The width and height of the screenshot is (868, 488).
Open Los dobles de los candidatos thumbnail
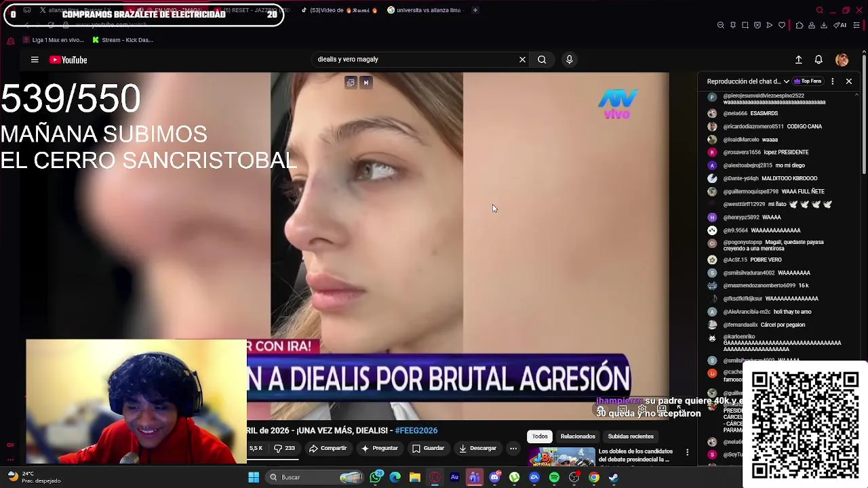pos(561,457)
